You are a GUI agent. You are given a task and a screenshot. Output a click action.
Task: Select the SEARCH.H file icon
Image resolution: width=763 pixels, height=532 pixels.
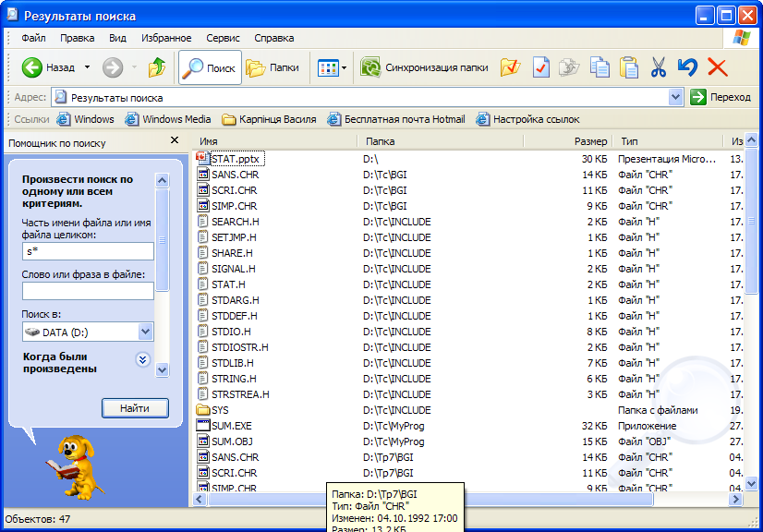203,222
